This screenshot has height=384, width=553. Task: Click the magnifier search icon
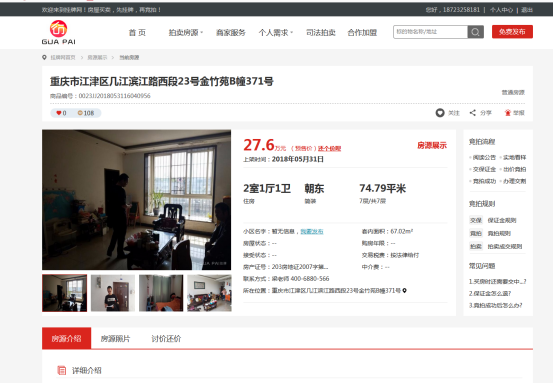[x=475, y=32]
